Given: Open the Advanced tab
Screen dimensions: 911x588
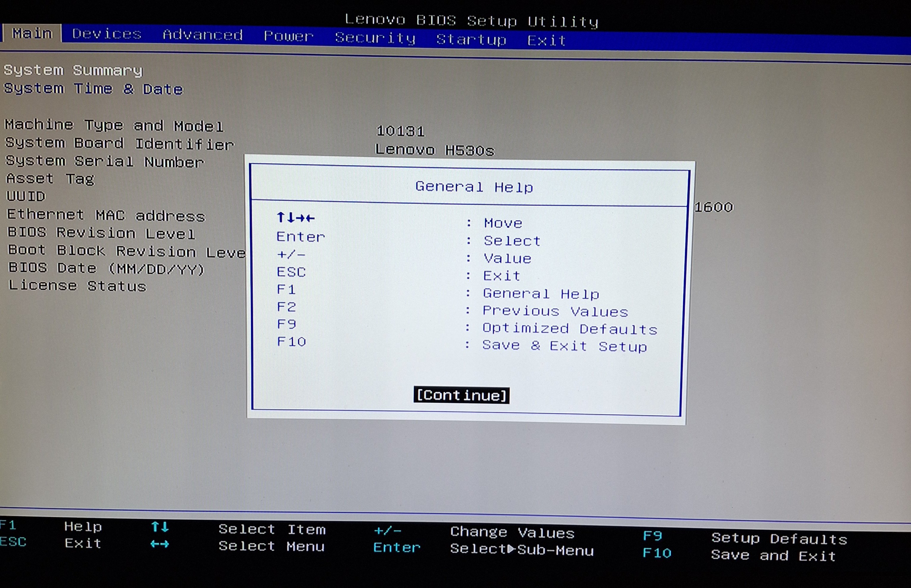Looking at the screenshot, I should pos(203,35).
